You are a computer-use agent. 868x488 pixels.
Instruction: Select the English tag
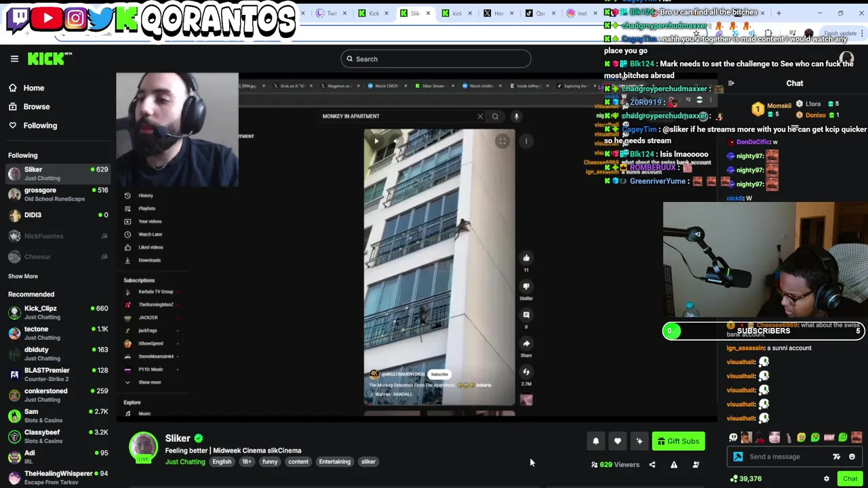click(x=222, y=462)
